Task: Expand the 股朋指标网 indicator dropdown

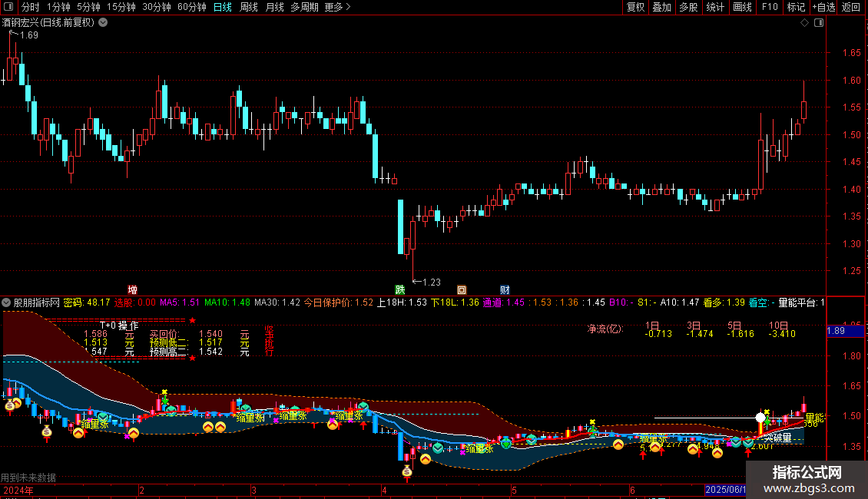Action: pyautogui.click(x=6, y=302)
